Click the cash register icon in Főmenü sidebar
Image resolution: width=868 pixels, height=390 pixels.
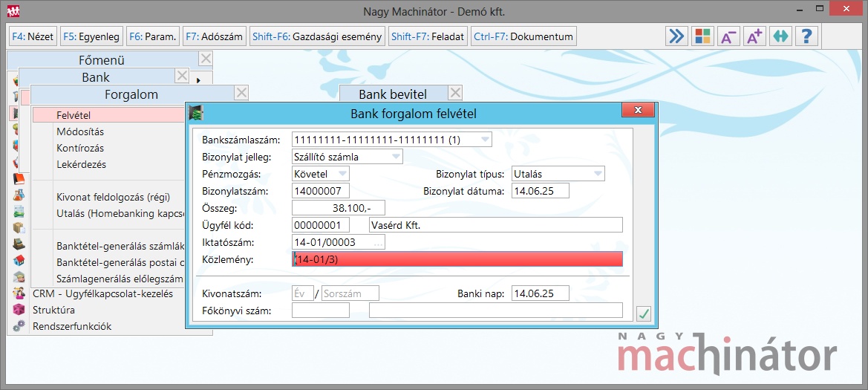click(19, 244)
